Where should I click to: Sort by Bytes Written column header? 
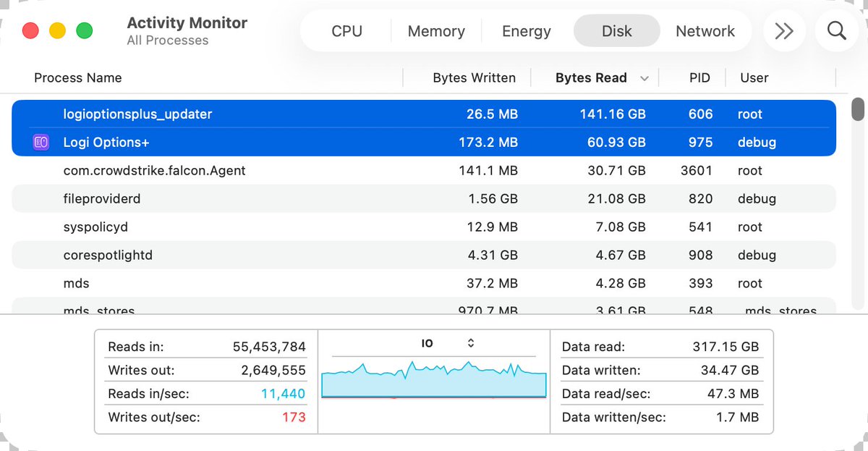tap(475, 77)
